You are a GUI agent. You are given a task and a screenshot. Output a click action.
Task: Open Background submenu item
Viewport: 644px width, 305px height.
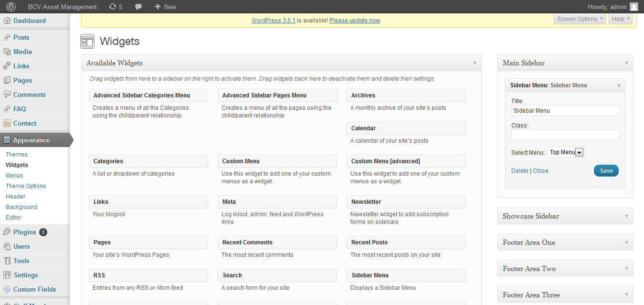click(x=21, y=207)
